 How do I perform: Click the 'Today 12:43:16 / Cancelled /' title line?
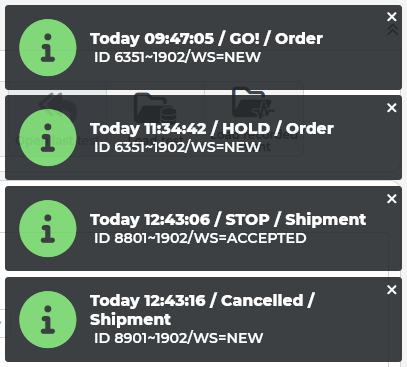(202, 301)
